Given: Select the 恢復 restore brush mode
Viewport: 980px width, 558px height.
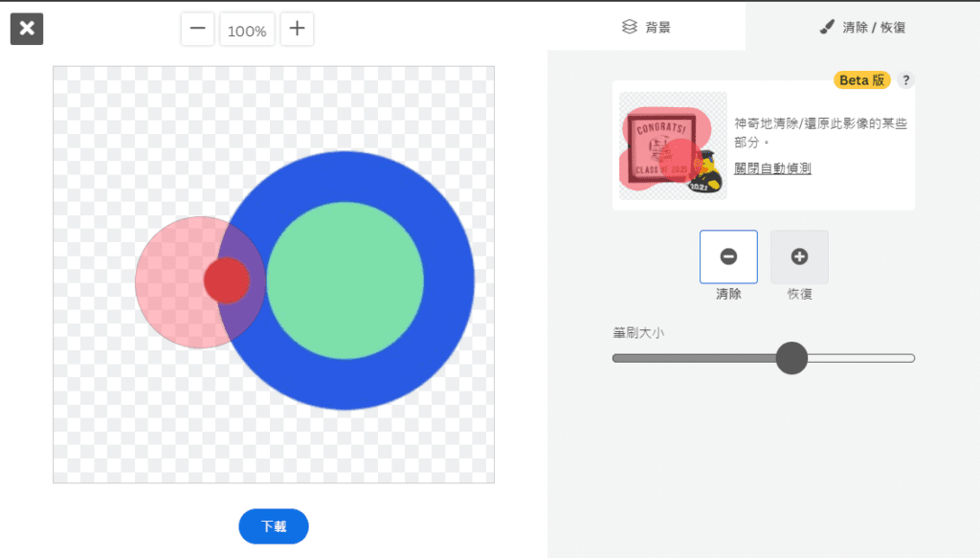Looking at the screenshot, I should click(799, 257).
